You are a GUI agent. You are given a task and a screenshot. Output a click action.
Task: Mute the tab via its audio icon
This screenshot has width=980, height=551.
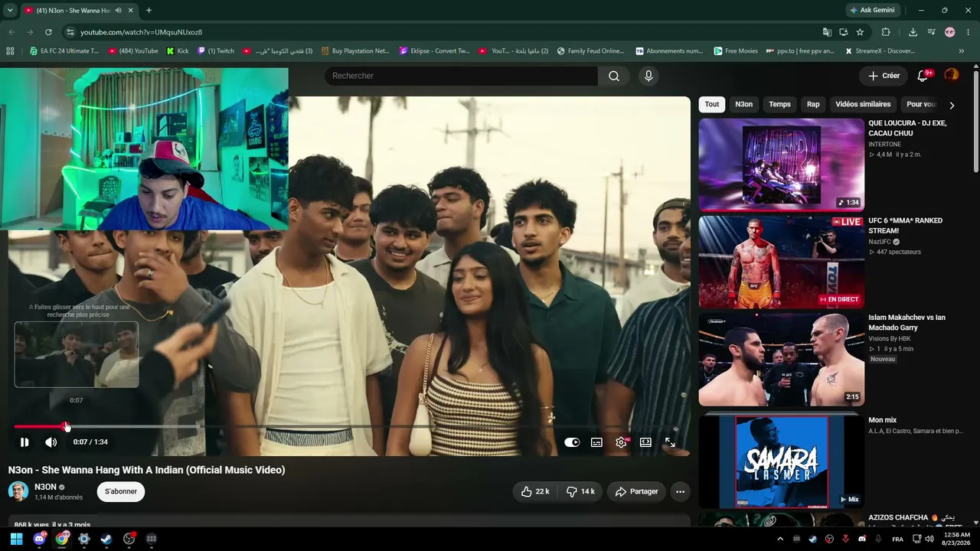118,11
